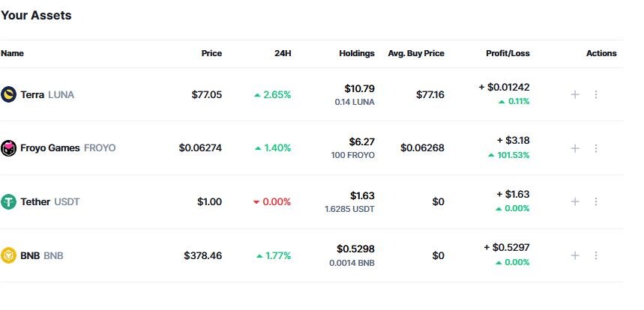This screenshot has width=644, height=310.
Task: Sort assets by the 24H column header
Action: pyautogui.click(x=283, y=53)
